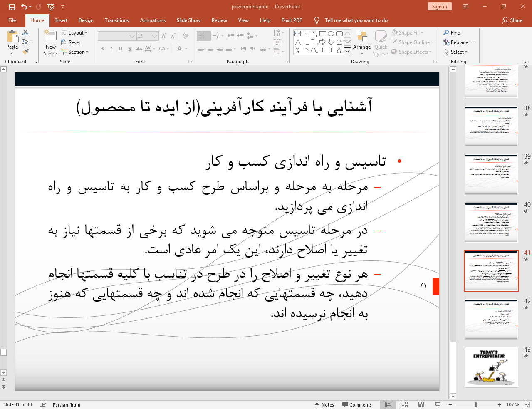
Task: Click the Paste clipboard icon
Action: (12, 37)
